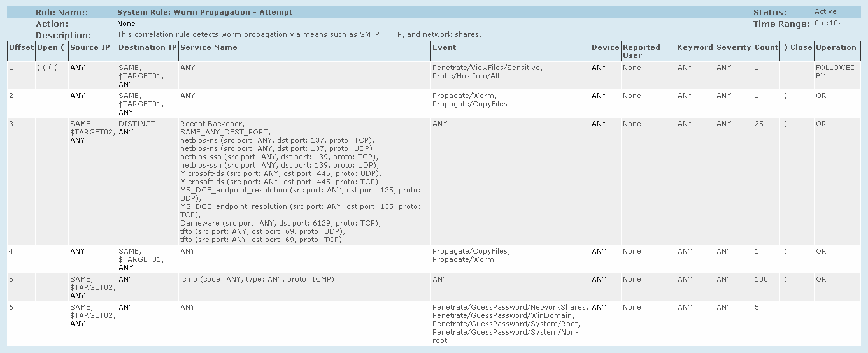Image resolution: width=868 pixels, height=353 pixels.
Task: Click row 4 event 'Propagate/CopyFiles, Propagate/Worm'
Action: [x=471, y=255]
